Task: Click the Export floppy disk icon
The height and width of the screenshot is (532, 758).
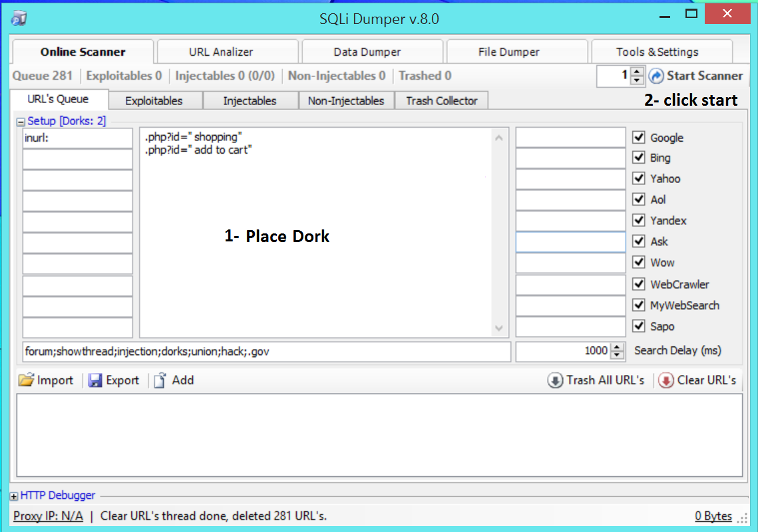Action: 95,380
